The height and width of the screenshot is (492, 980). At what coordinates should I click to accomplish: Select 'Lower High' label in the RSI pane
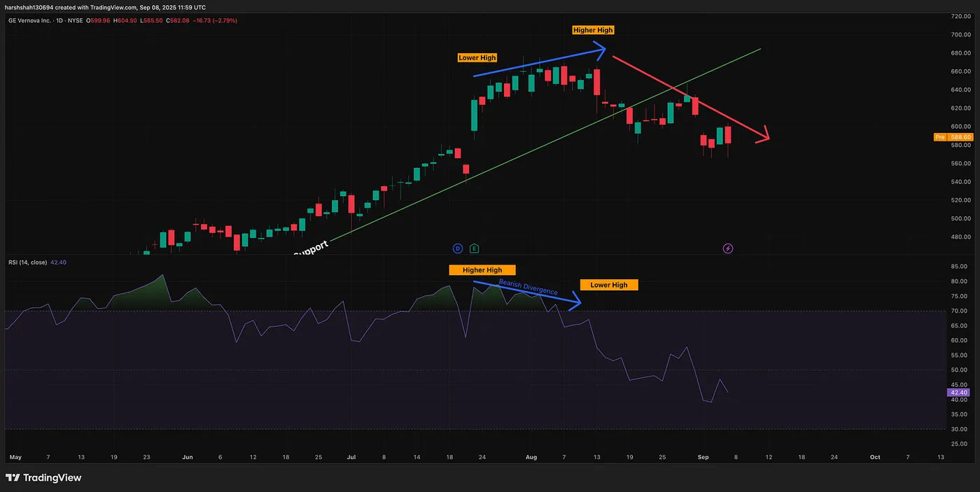pyautogui.click(x=609, y=285)
